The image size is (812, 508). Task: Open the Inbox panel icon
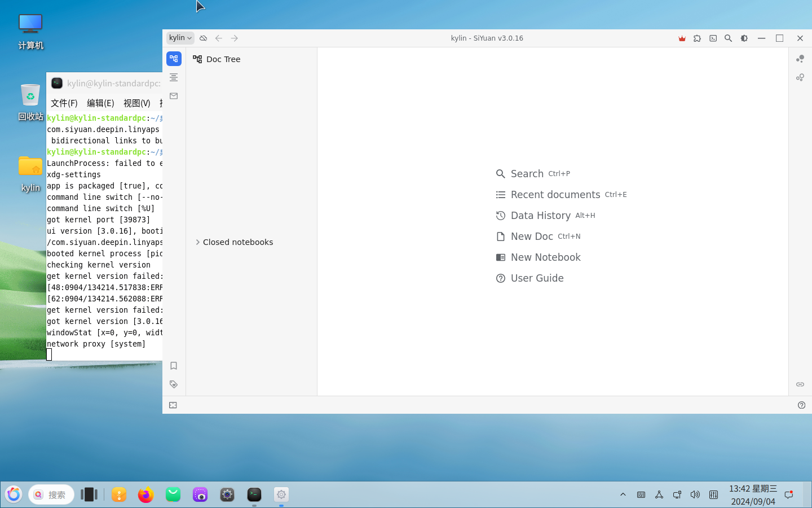coord(174,96)
